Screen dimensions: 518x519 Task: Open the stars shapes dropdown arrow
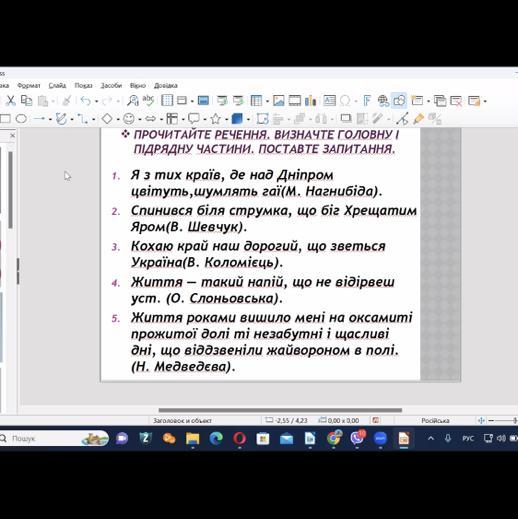[x=226, y=119]
